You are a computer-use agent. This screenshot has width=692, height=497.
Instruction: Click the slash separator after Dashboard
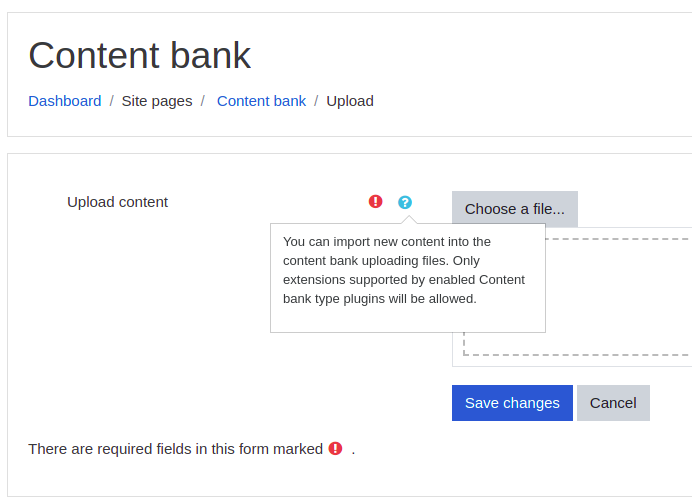click(112, 101)
